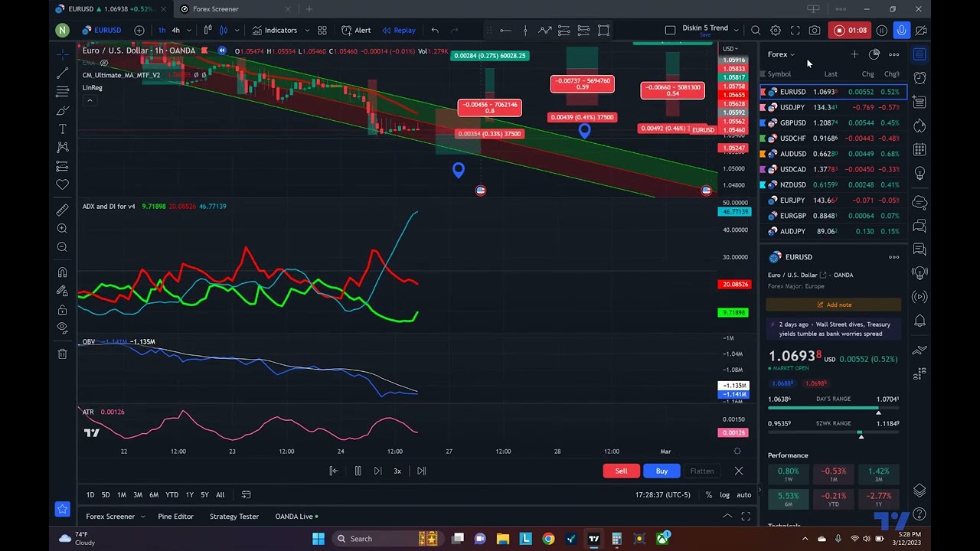Click the Replay bar button
The width and height of the screenshot is (980, 551).
pyautogui.click(x=399, y=31)
